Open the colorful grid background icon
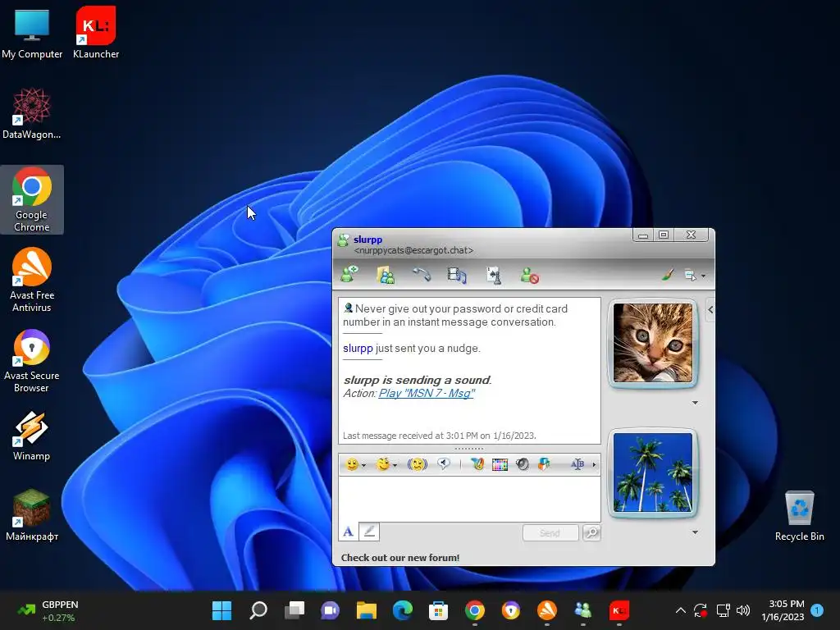Image resolution: width=840 pixels, height=630 pixels. tap(500, 464)
